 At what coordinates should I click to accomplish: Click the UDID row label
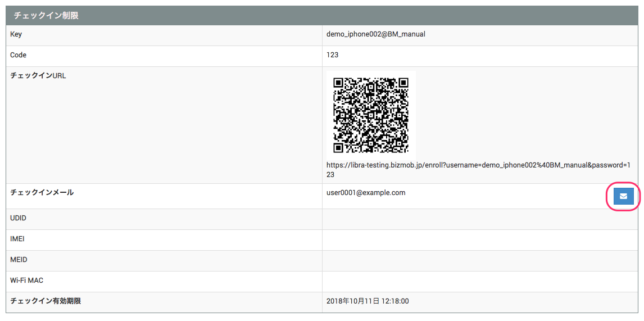pyautogui.click(x=19, y=218)
